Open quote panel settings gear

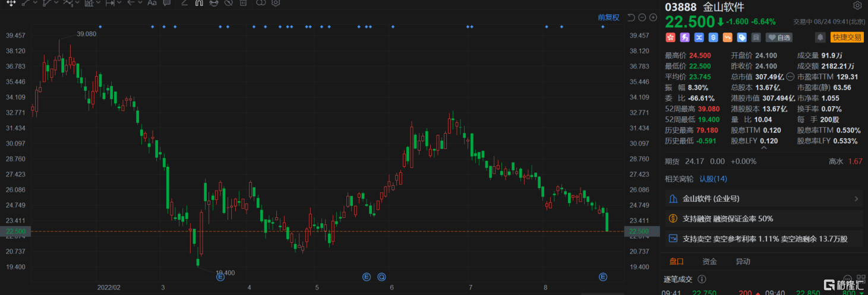coord(857,6)
